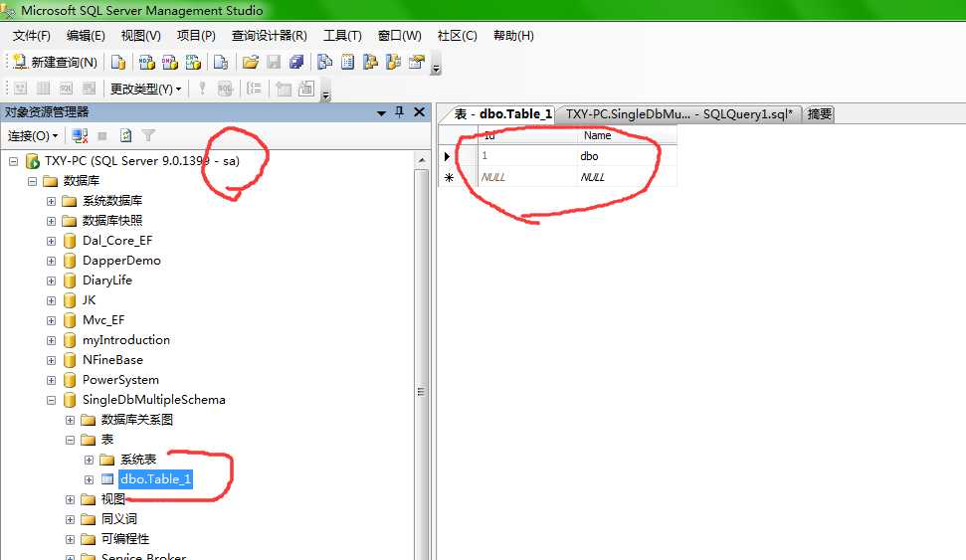
Task: Open the Tools (工具) menu
Action: coord(342,36)
